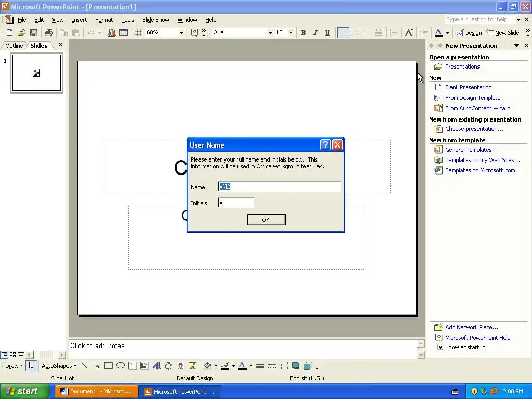This screenshot has height=399, width=532.
Task: Click the New Slide toolbar button
Action: click(x=503, y=33)
